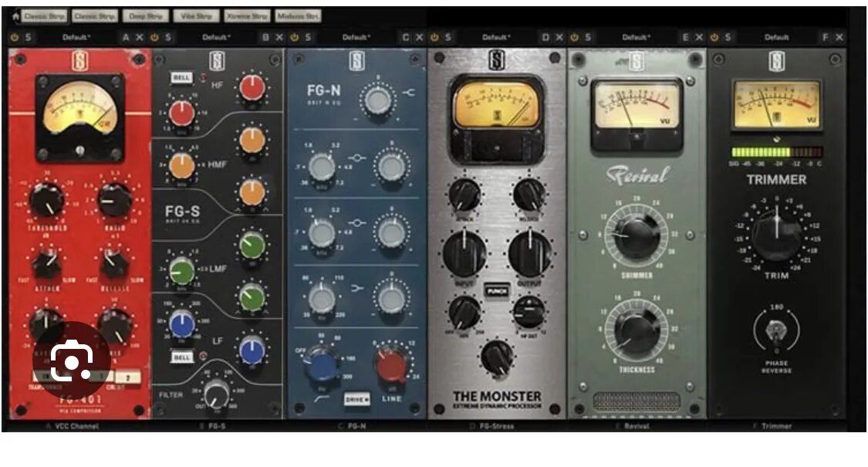The height and width of the screenshot is (467, 868).
Task: Toggle power for slot C FG-N module
Action: pyautogui.click(x=295, y=38)
